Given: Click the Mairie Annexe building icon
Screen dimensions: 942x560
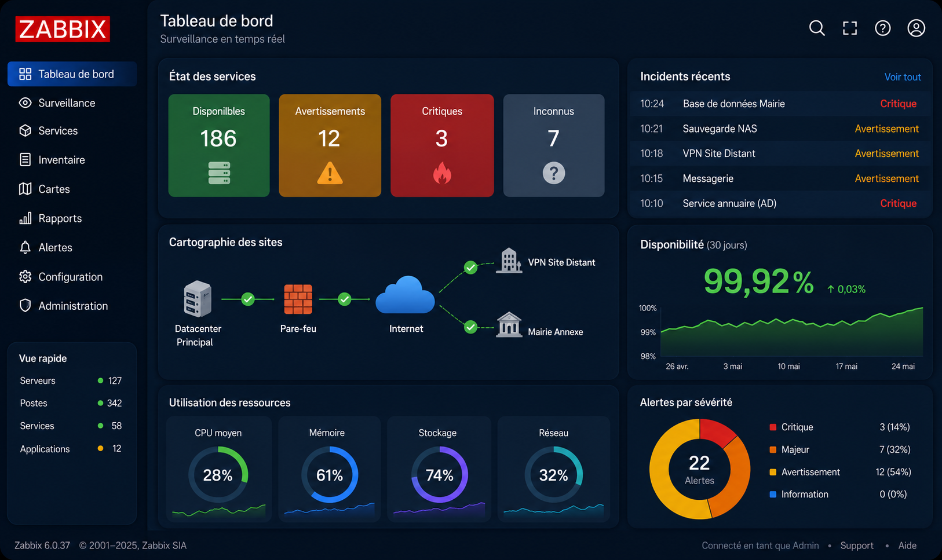Looking at the screenshot, I should (509, 324).
